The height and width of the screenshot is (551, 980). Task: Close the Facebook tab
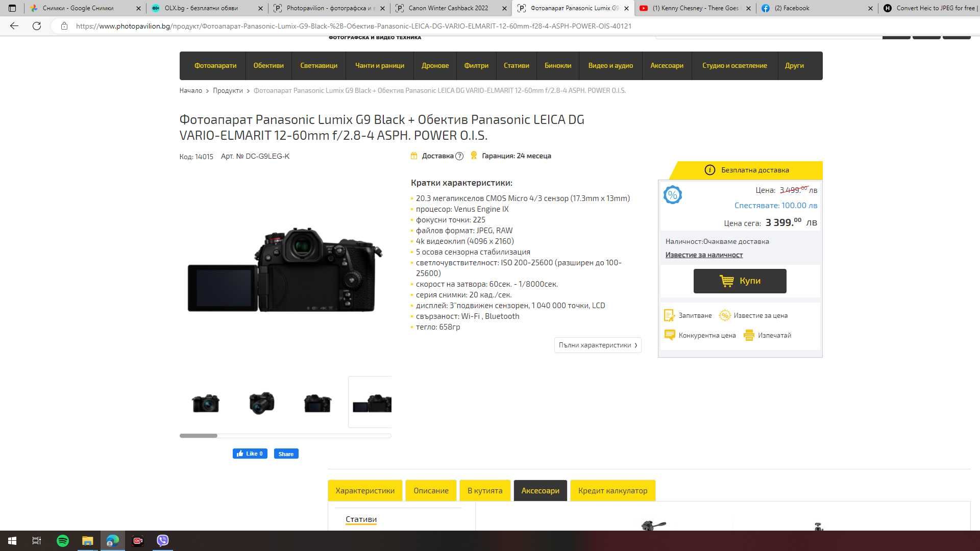click(870, 8)
